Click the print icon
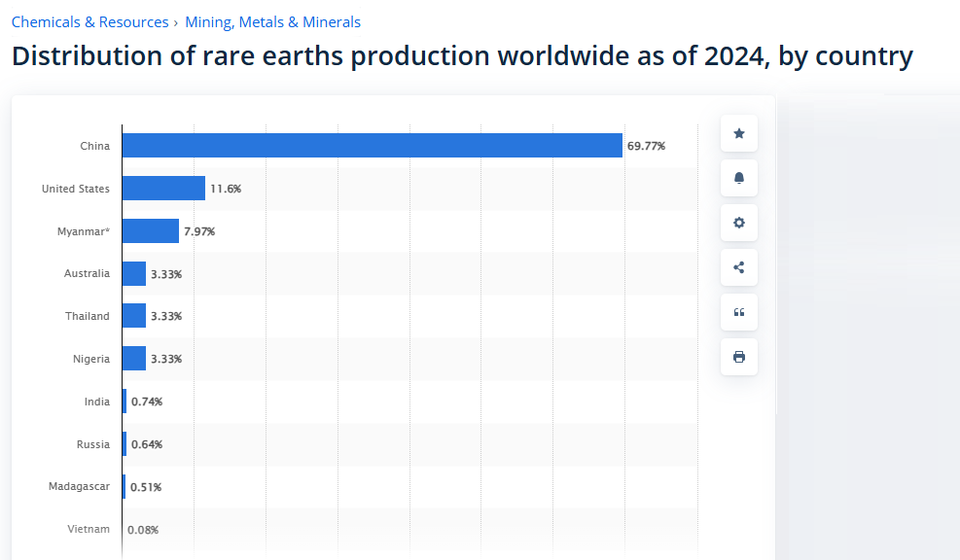 click(x=738, y=357)
